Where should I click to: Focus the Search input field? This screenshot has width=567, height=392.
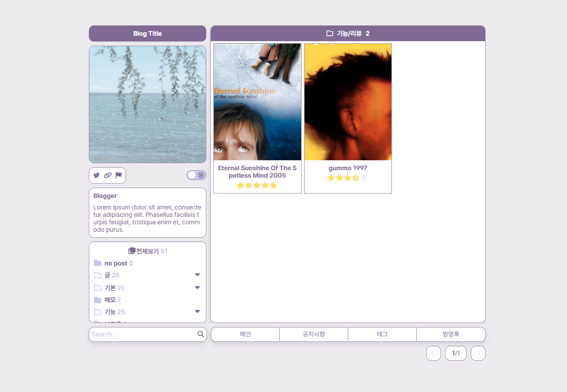point(143,334)
